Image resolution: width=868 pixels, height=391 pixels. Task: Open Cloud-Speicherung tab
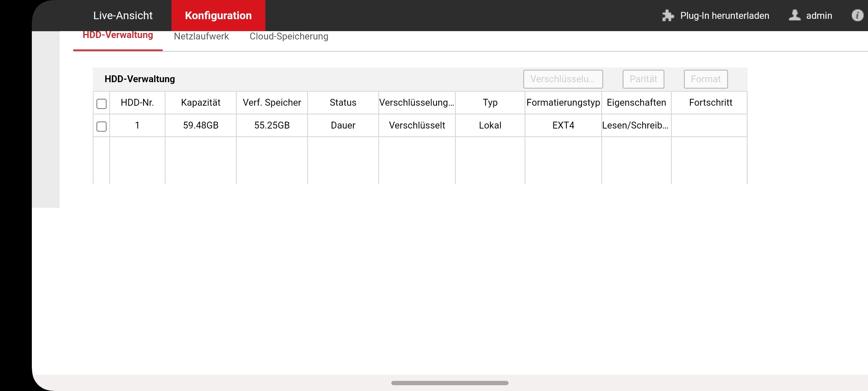point(289,36)
